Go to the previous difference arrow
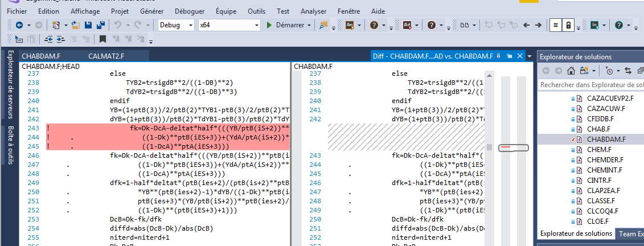The height and width of the screenshot is (246, 644). (x=526, y=25)
